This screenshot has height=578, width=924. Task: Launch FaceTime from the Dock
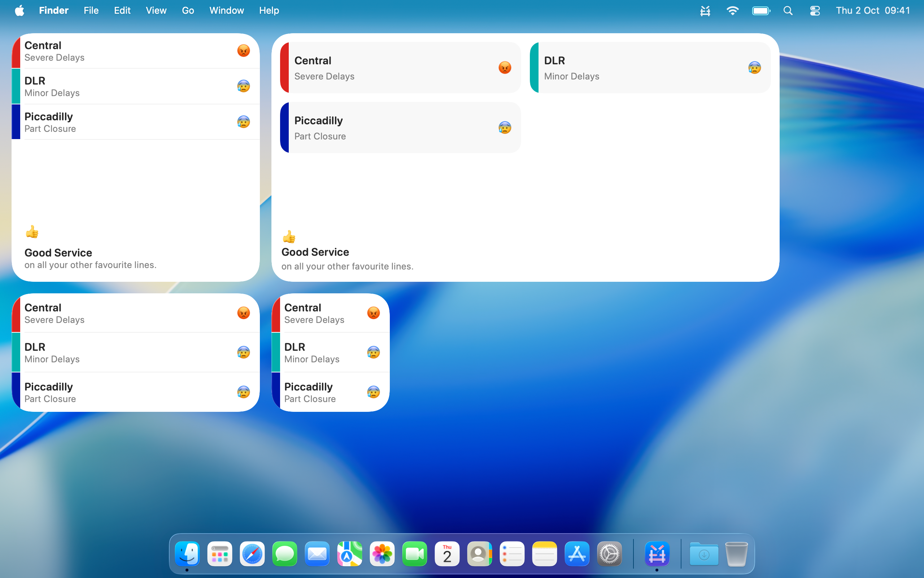pyautogui.click(x=414, y=553)
